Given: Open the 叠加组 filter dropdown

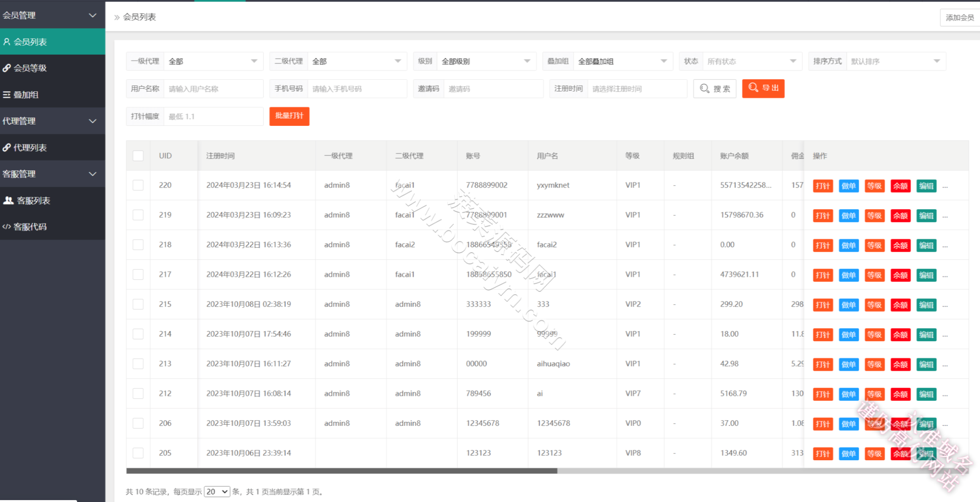Looking at the screenshot, I should [x=623, y=61].
